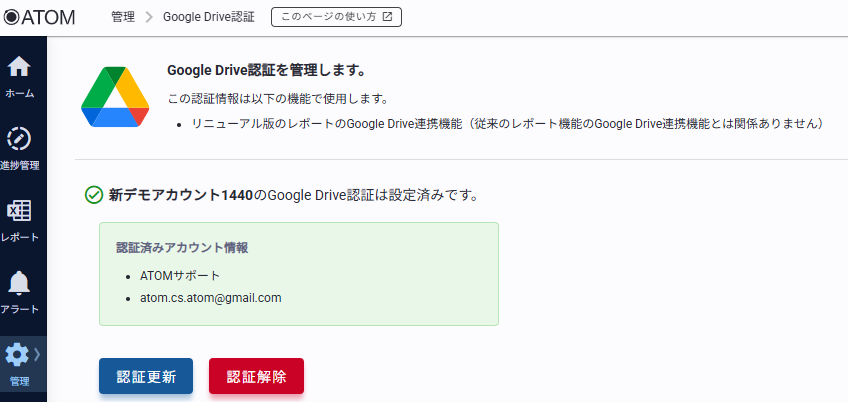The width and height of the screenshot is (848, 402).
Task: Expand the chevron beside 管理 gear
Action: pos(37,353)
